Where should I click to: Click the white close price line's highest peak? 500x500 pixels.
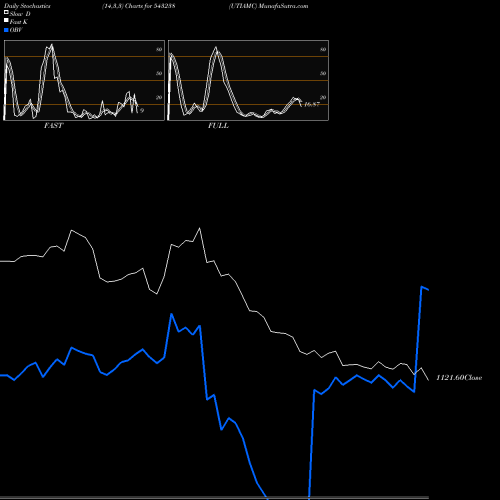tap(200, 228)
